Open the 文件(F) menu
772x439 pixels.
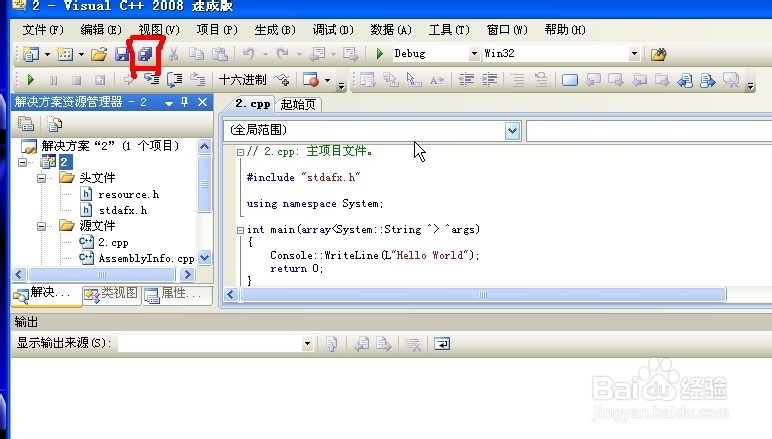coord(43,30)
